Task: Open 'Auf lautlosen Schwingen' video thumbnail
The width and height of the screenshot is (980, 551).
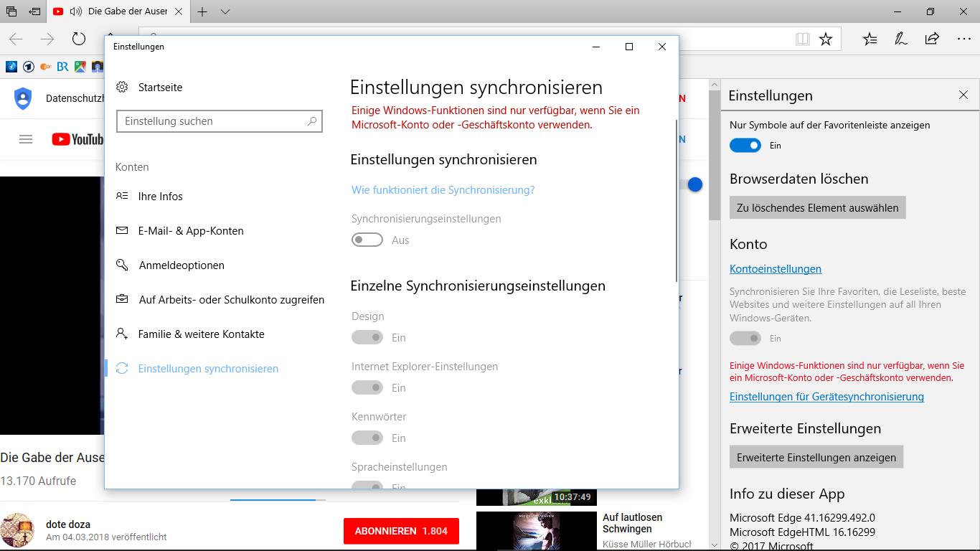Action: click(537, 531)
